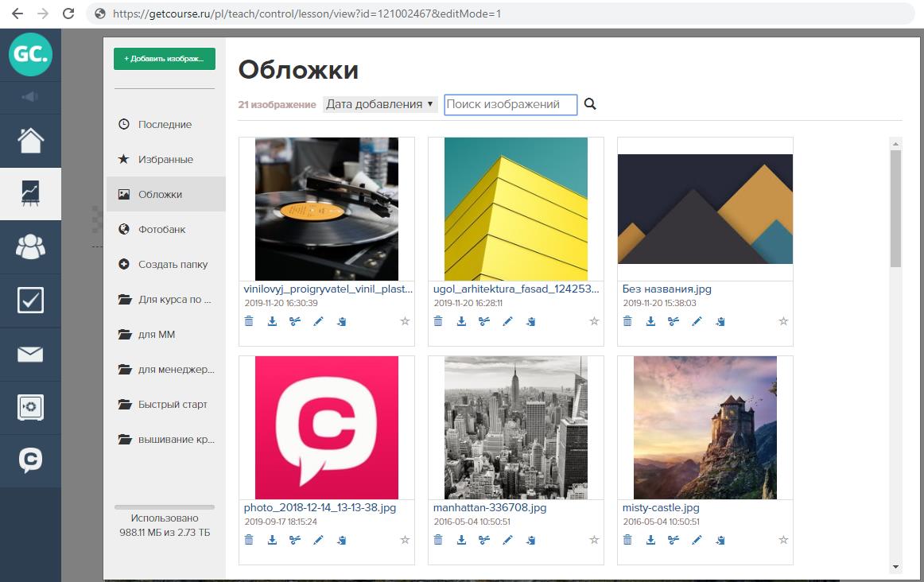This screenshot has width=924, height=582.
Task: Star Без названия.jpg as favorite
Action: pos(783,321)
